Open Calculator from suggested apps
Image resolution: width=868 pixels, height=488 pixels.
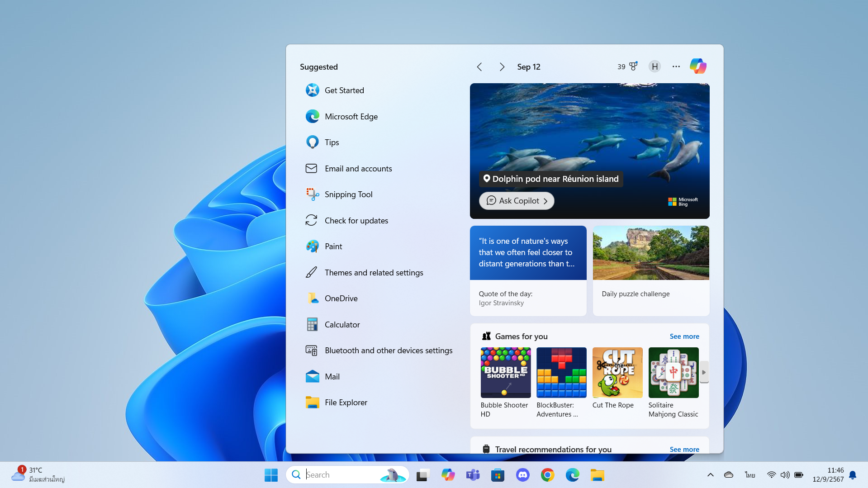pos(342,325)
